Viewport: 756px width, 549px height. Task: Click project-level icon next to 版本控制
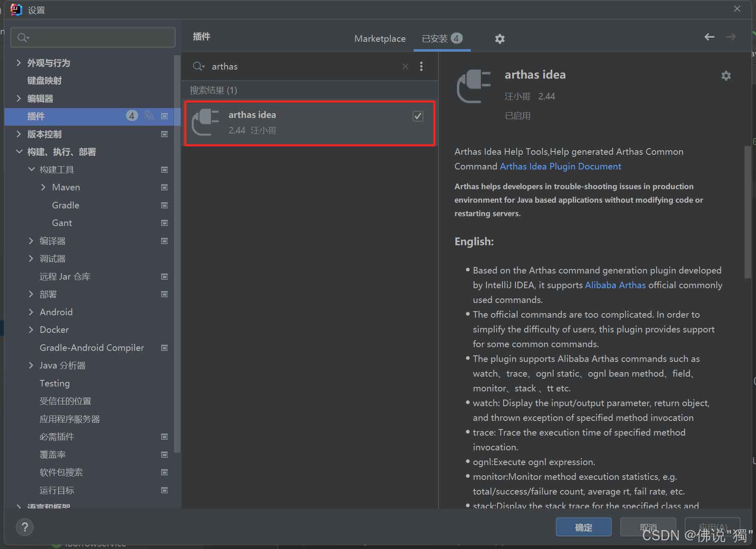164,134
